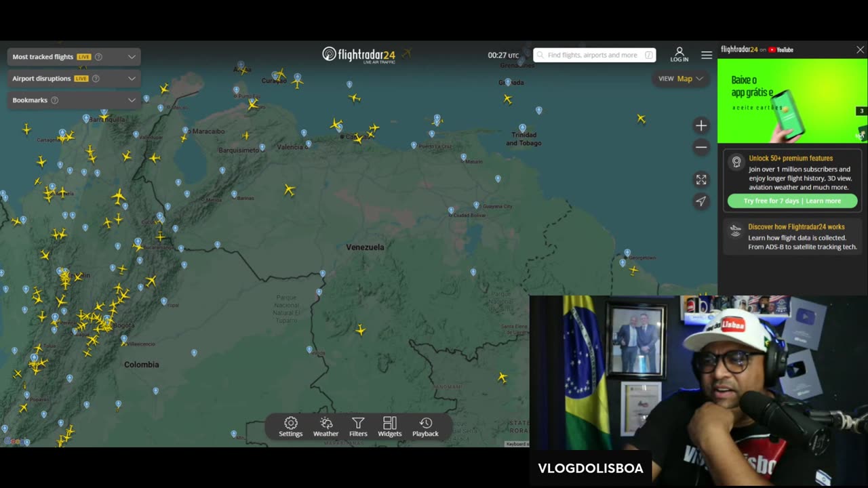This screenshot has width=868, height=488.
Task: Click the Colombia country label
Action: (141, 365)
